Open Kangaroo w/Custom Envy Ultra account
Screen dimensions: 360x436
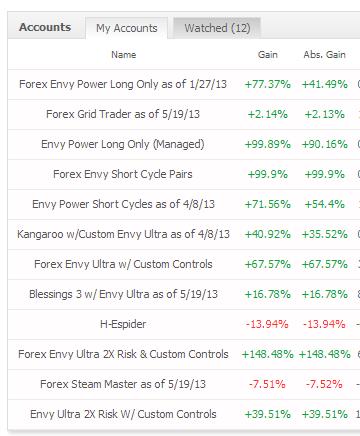[x=123, y=234]
